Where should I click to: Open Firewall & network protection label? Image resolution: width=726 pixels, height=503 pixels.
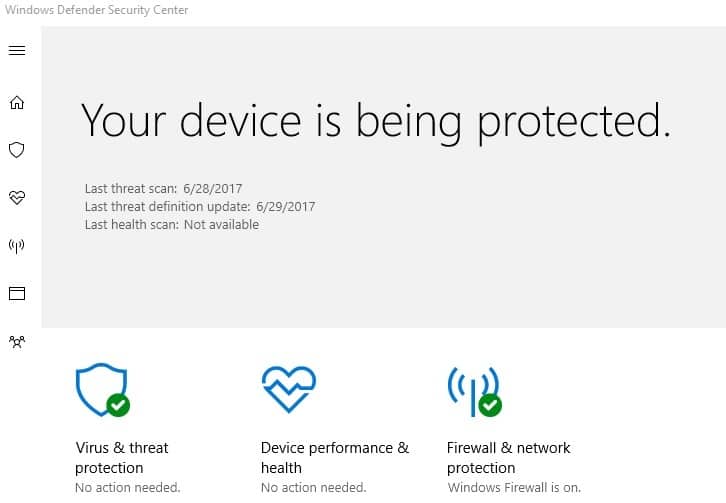point(508,458)
